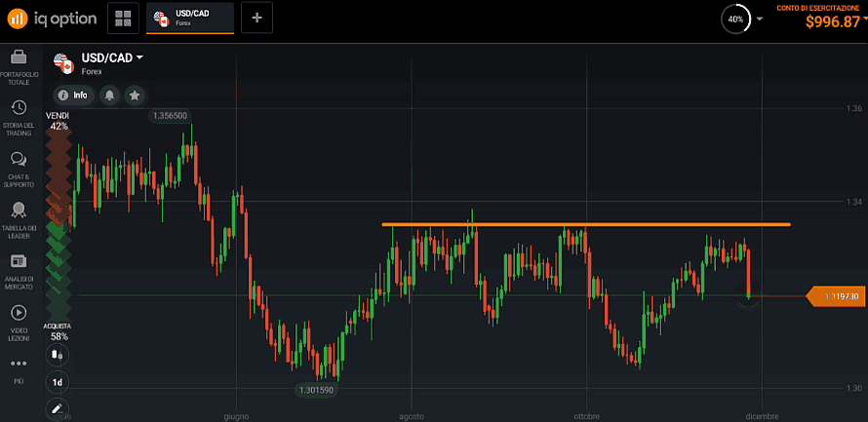Image resolution: width=868 pixels, height=422 pixels.
Task: Open the 1d timeframe selector
Action: tap(58, 382)
